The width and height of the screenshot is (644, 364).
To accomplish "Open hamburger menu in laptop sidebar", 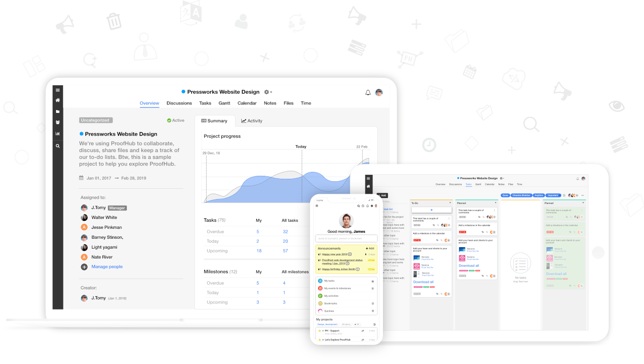I will [x=58, y=90].
